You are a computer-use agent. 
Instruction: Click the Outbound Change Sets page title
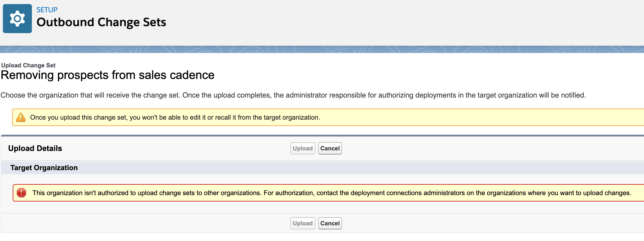(101, 22)
